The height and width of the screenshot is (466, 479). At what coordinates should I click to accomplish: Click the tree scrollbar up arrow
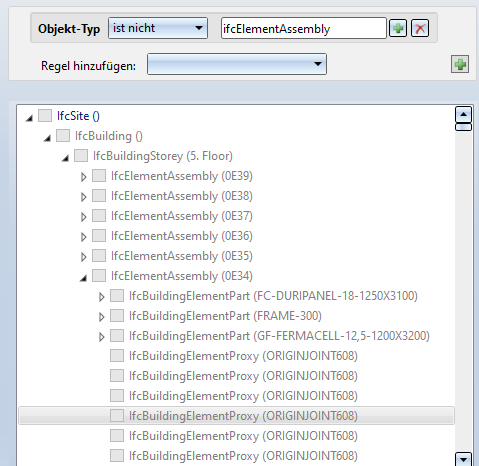[x=463, y=115]
